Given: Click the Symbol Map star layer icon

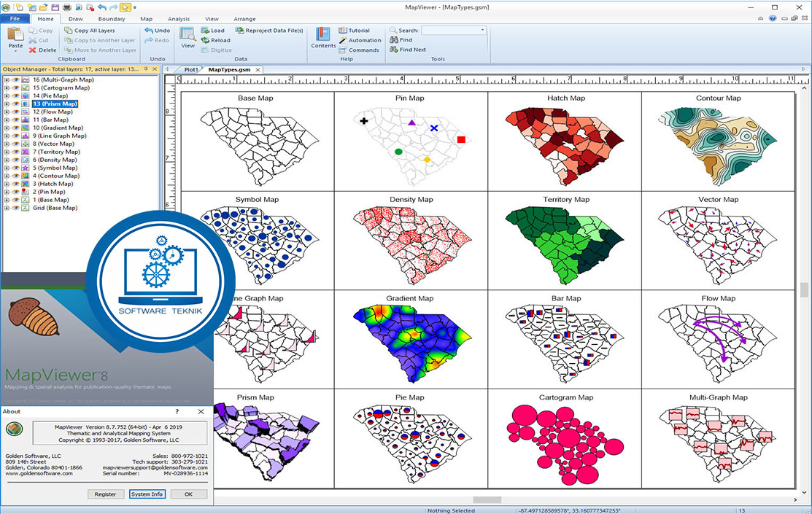Looking at the screenshot, I should 25,168.
